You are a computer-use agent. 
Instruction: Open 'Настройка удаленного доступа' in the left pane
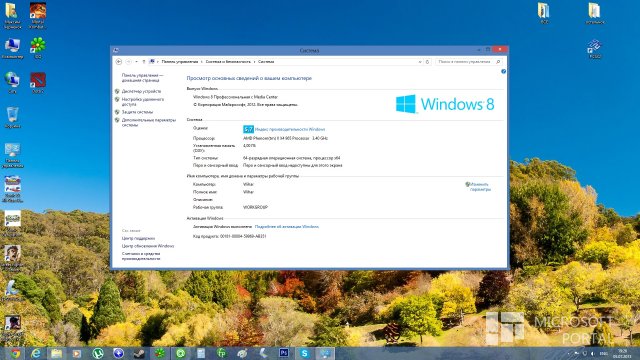click(142, 102)
